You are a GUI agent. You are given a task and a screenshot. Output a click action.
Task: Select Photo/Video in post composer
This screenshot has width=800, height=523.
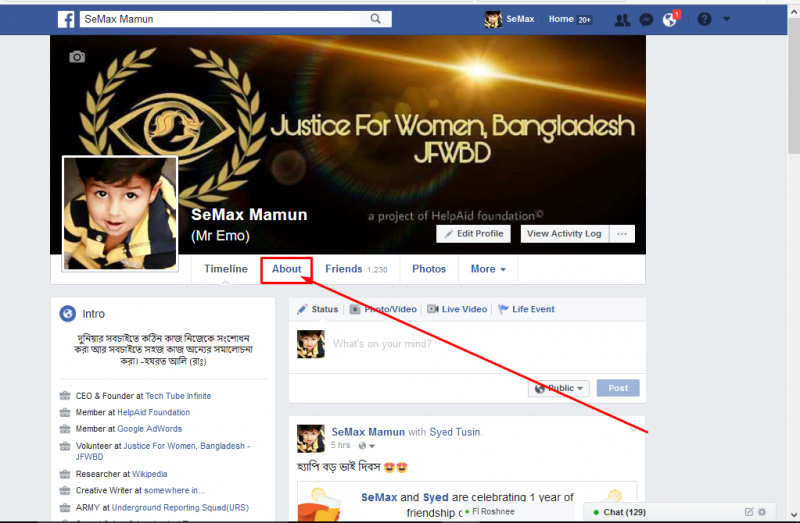(383, 309)
